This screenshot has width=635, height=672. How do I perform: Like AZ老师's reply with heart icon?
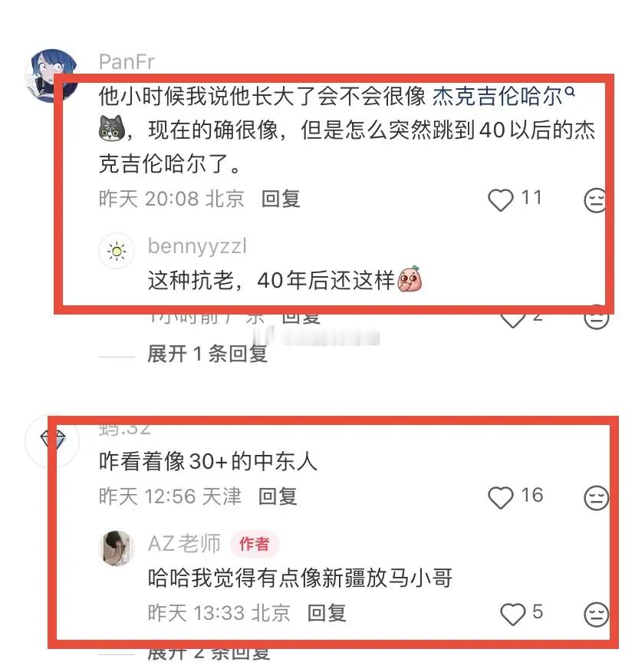coord(513,614)
